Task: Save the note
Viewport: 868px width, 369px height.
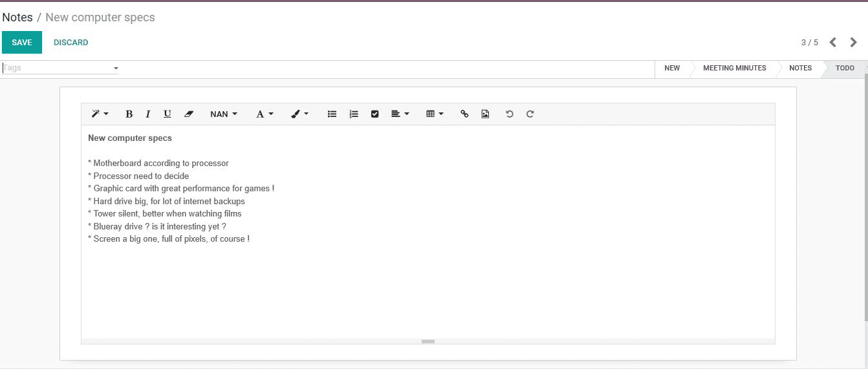Action: point(22,43)
